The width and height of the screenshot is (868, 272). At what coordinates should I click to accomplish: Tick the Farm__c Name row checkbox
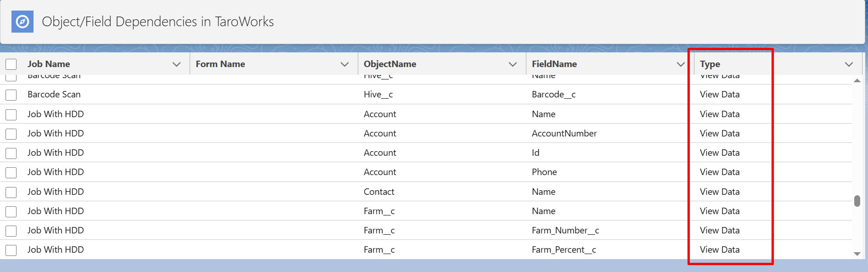coord(11,211)
